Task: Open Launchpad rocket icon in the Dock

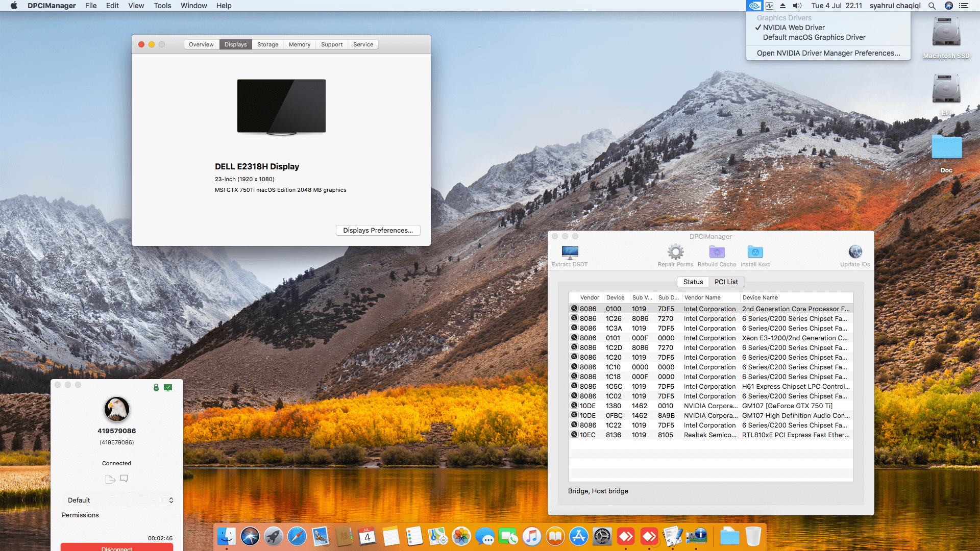Action: (274, 536)
